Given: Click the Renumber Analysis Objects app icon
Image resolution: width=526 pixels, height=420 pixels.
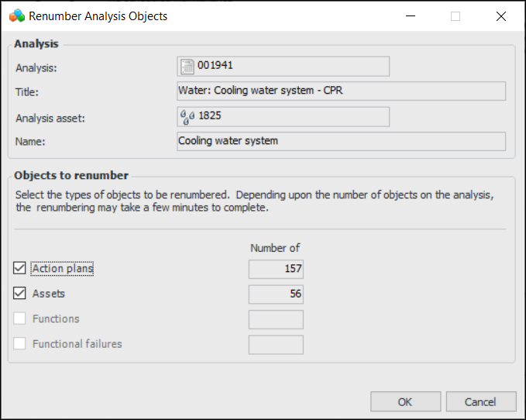Looking at the screenshot, I should click(x=16, y=15).
